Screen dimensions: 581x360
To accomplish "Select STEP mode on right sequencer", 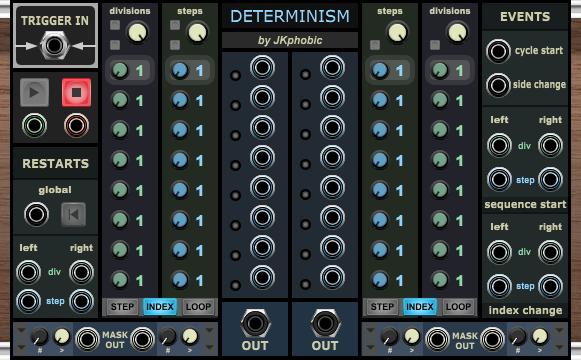I will 382,307.
